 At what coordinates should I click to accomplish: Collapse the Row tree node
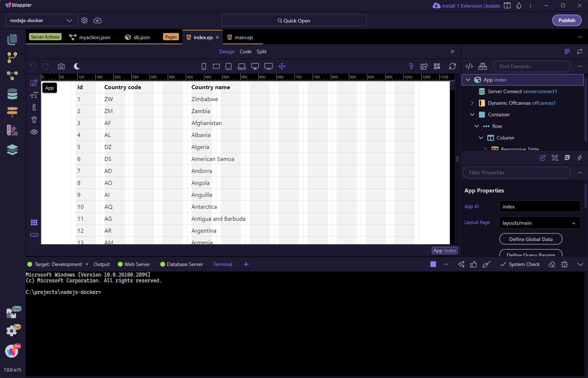[x=476, y=126]
